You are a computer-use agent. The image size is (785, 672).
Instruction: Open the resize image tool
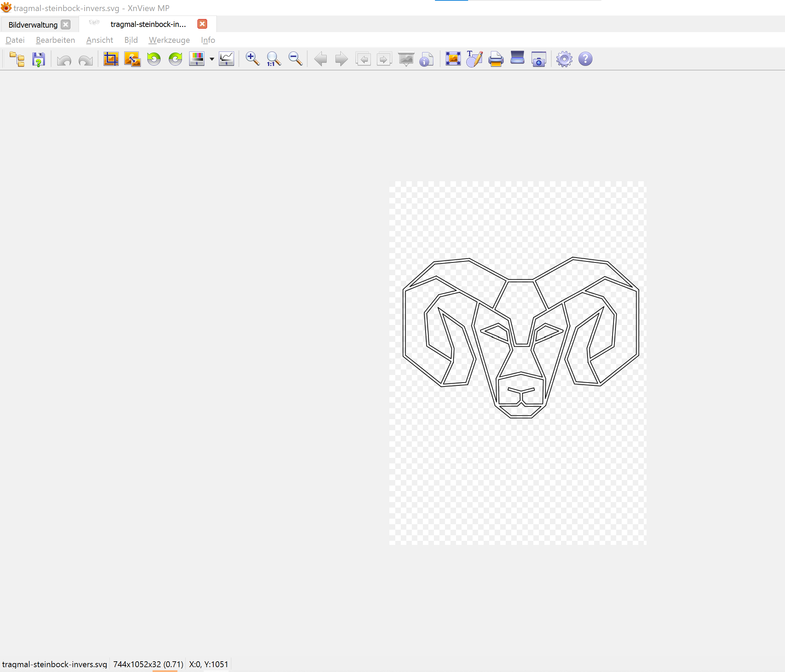coord(132,59)
